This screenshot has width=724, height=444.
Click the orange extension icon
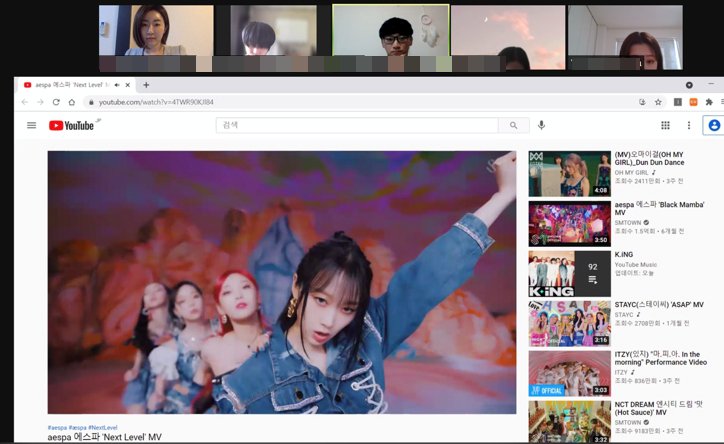(x=693, y=102)
